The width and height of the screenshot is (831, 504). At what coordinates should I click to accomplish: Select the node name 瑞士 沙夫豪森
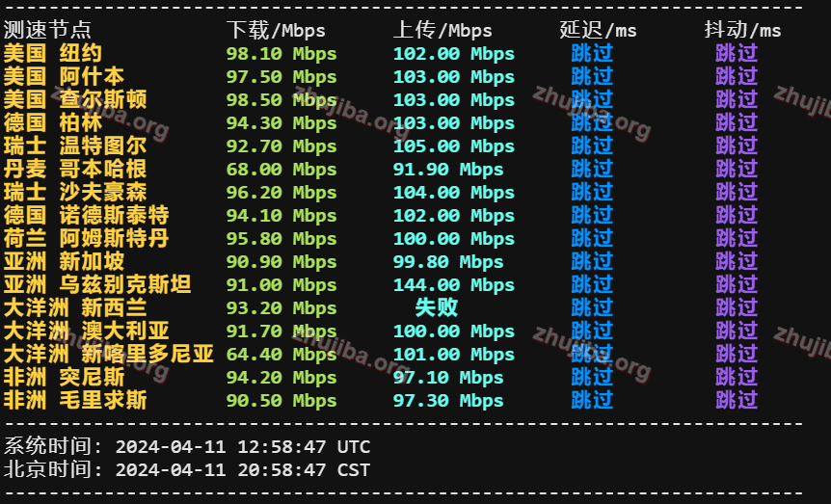pos(75,193)
